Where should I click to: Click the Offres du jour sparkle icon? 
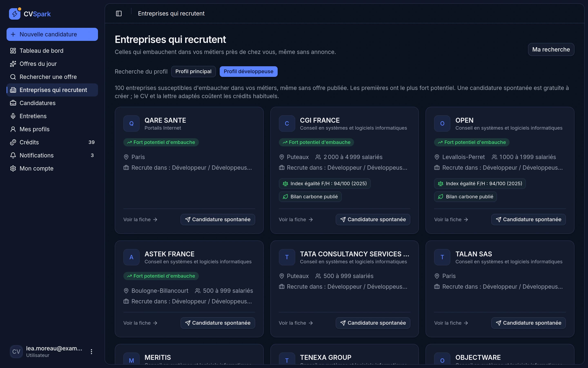[13, 64]
